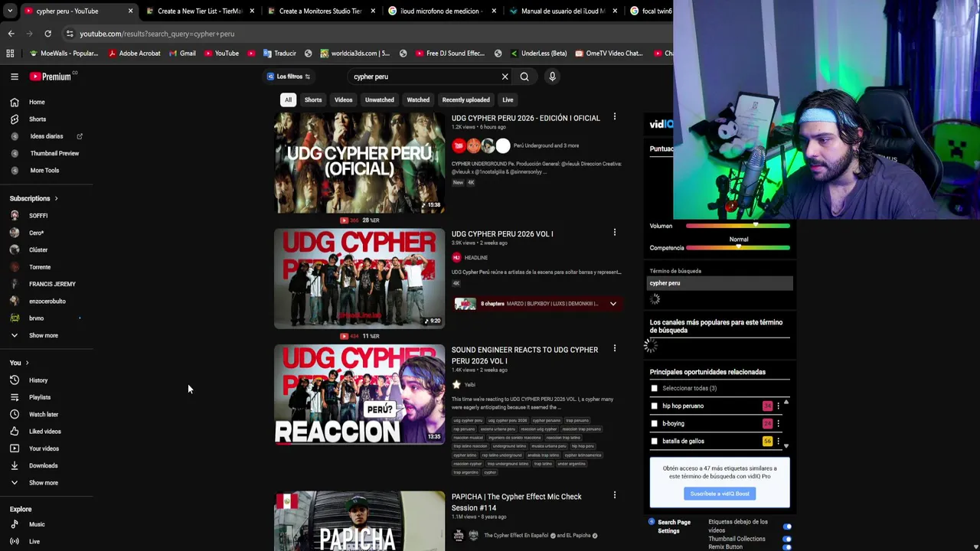Check the b-boying checkbox
Screen dimensions: 980x551
[x=654, y=423]
